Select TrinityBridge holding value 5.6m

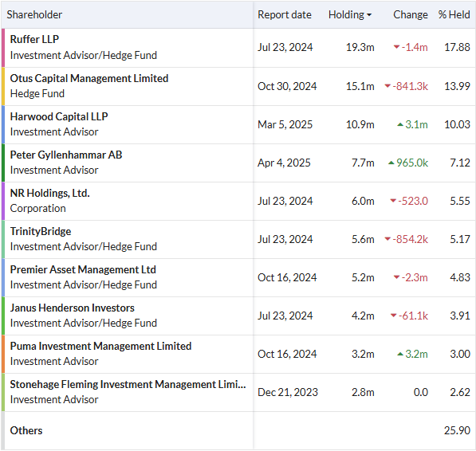(363, 239)
